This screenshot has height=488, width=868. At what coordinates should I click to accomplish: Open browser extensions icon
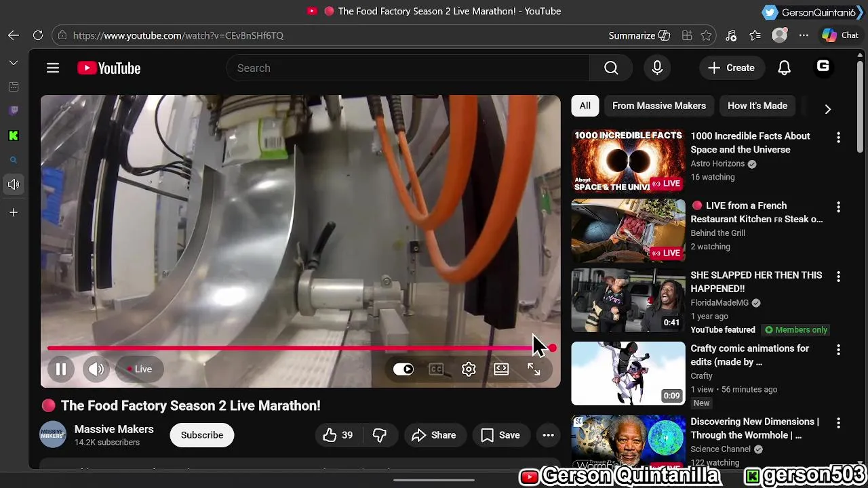(731, 35)
